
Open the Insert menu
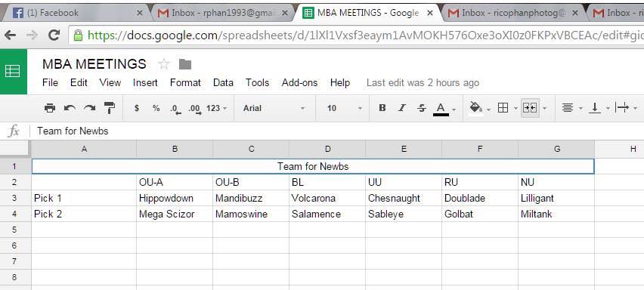(x=145, y=83)
